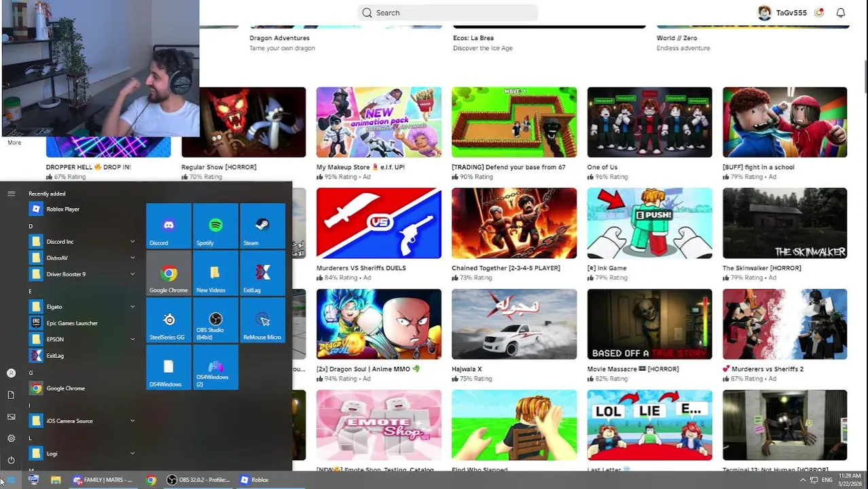Viewport: 868px width, 489px height.
Task: Open the Chained Together game thumbnail
Action: click(x=514, y=223)
